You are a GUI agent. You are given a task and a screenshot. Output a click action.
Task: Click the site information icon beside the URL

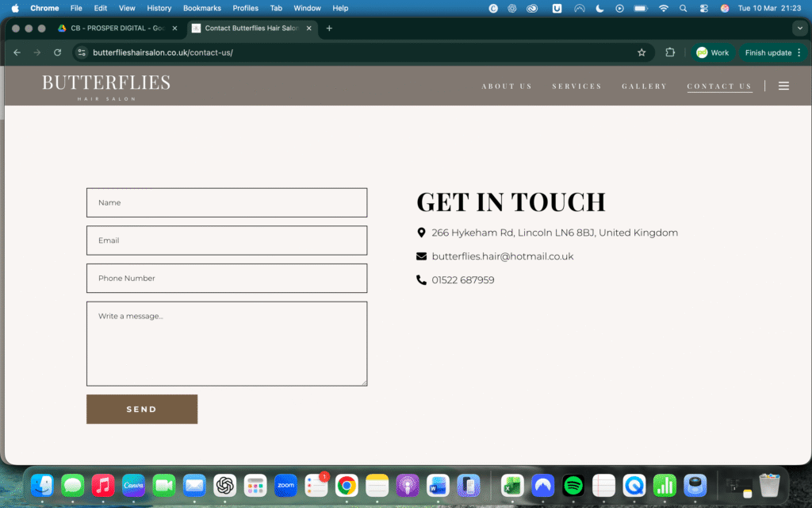[82, 52]
